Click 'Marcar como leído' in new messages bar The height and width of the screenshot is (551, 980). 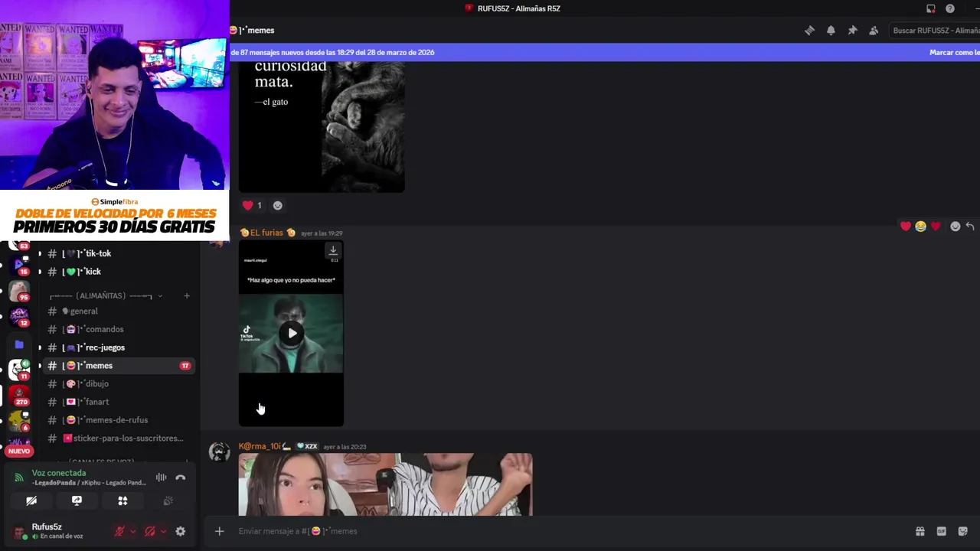click(x=954, y=52)
